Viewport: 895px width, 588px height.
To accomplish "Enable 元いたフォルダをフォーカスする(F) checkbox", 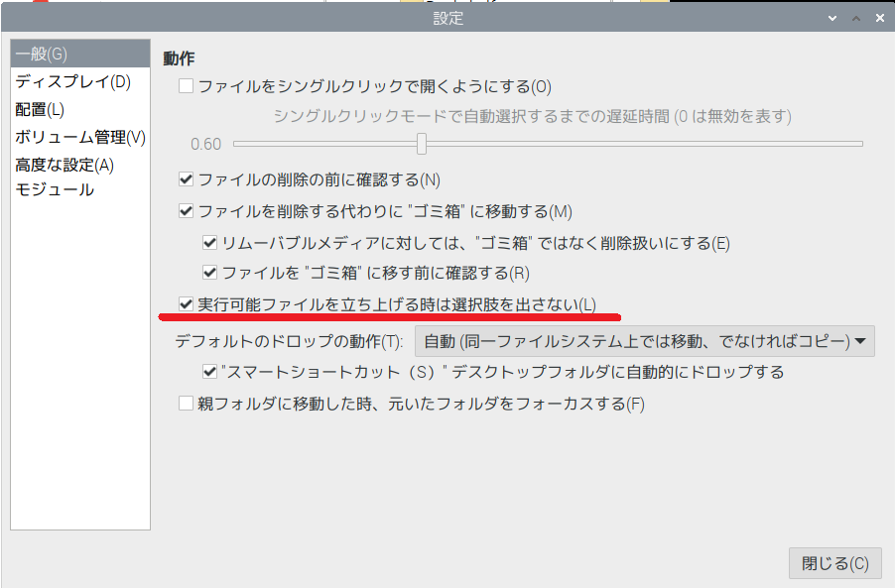I will [x=187, y=404].
